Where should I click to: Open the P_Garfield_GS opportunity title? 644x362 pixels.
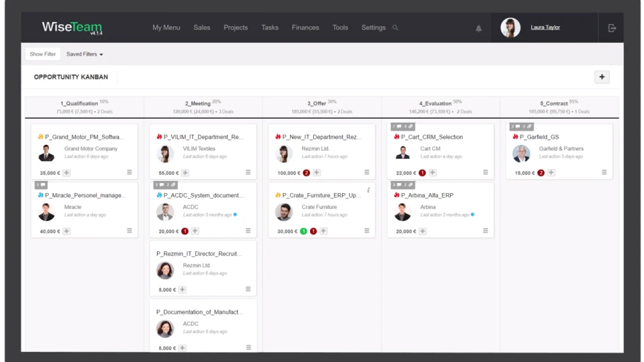[x=539, y=137]
